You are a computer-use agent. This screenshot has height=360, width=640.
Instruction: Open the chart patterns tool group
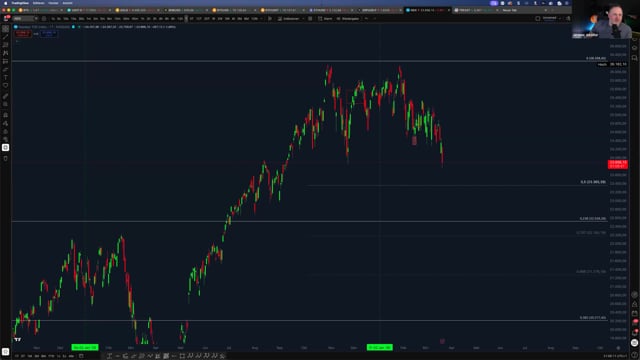(5, 53)
